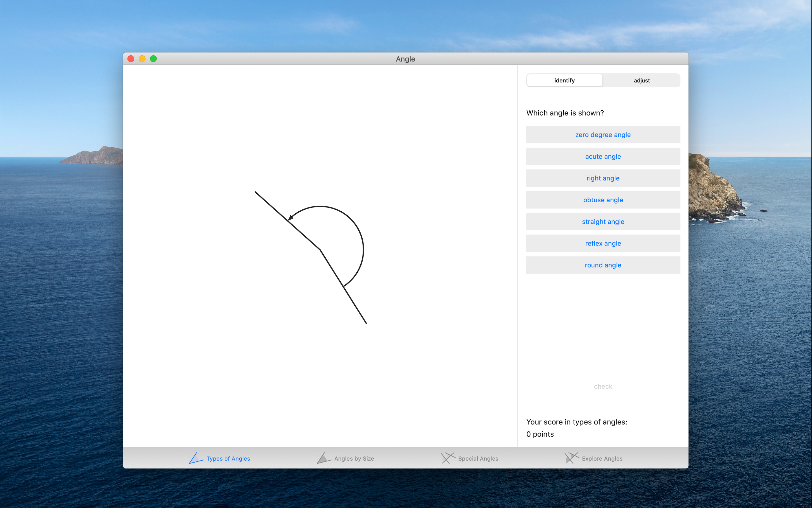This screenshot has width=812, height=508.
Task: Click the arc arrowhead on the angle
Action: point(291,218)
